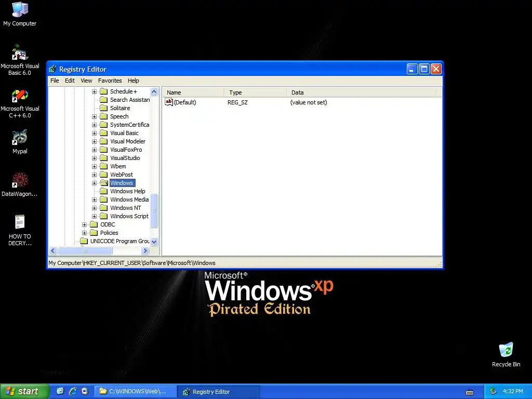Expand the Schedule+ registry key
The width and height of the screenshot is (532, 399).
pyautogui.click(x=95, y=91)
